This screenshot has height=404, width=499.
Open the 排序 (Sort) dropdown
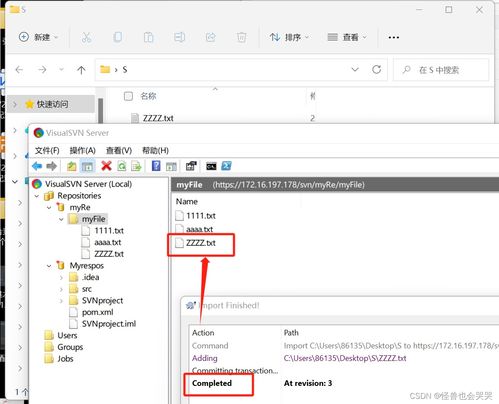289,37
